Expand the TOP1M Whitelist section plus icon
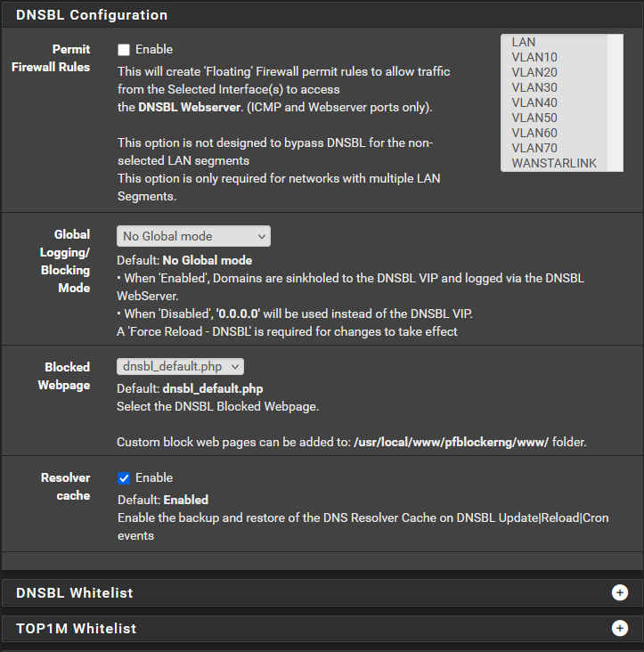Screen dimensions: 644x652 [x=620, y=629]
